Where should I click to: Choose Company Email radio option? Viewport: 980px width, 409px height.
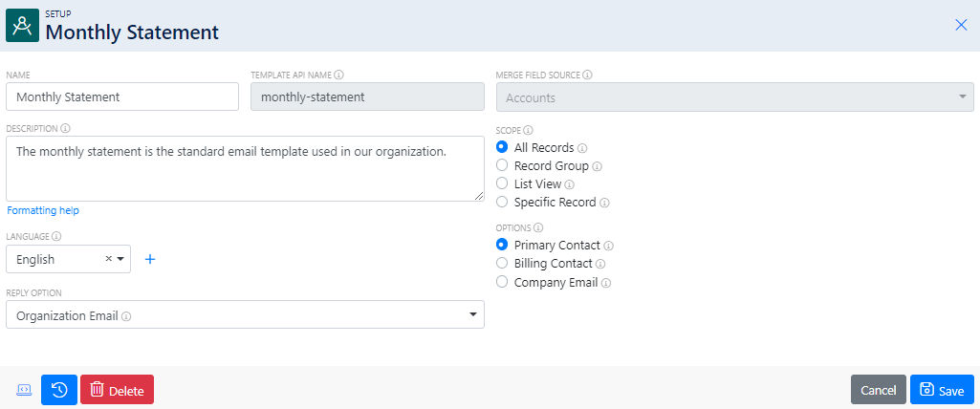click(501, 282)
